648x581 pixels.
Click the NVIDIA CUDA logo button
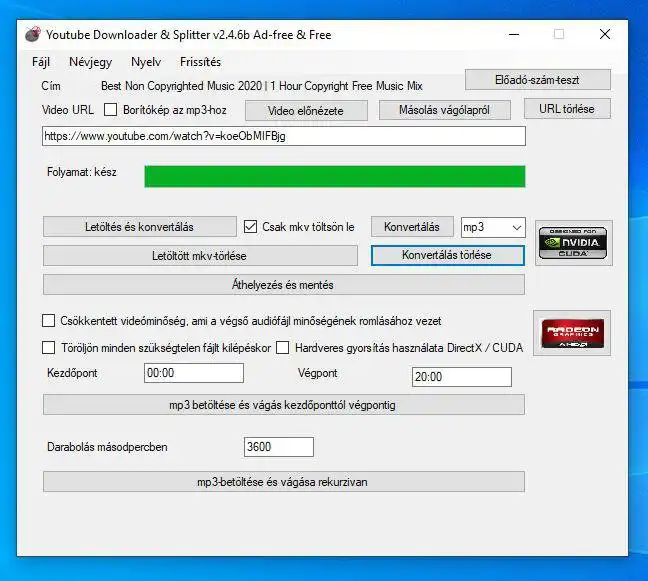click(x=573, y=243)
